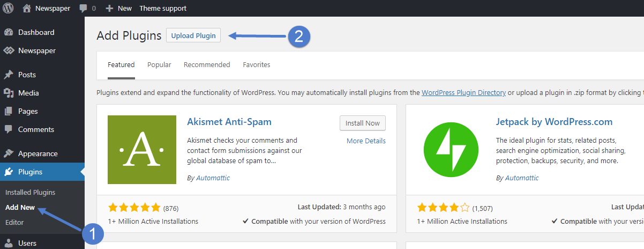
Task: Open Theme support in the admin bar
Action: pos(163,8)
